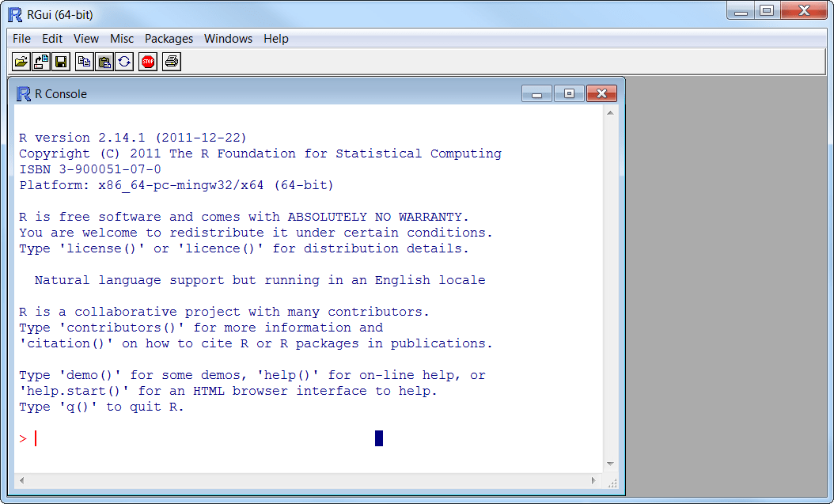Click the Copy toolbar icon
The image size is (834, 504).
pos(84,62)
